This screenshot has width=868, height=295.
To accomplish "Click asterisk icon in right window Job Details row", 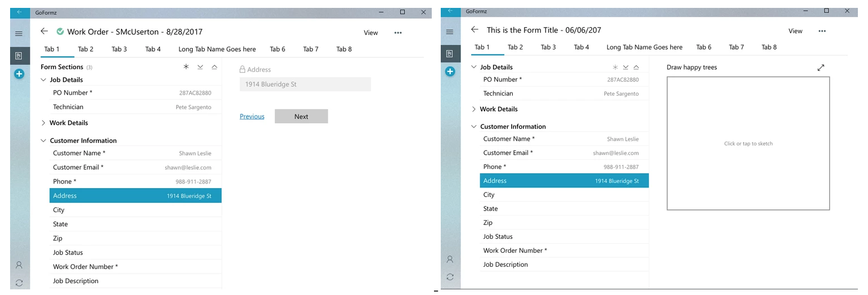I will pyautogui.click(x=616, y=67).
